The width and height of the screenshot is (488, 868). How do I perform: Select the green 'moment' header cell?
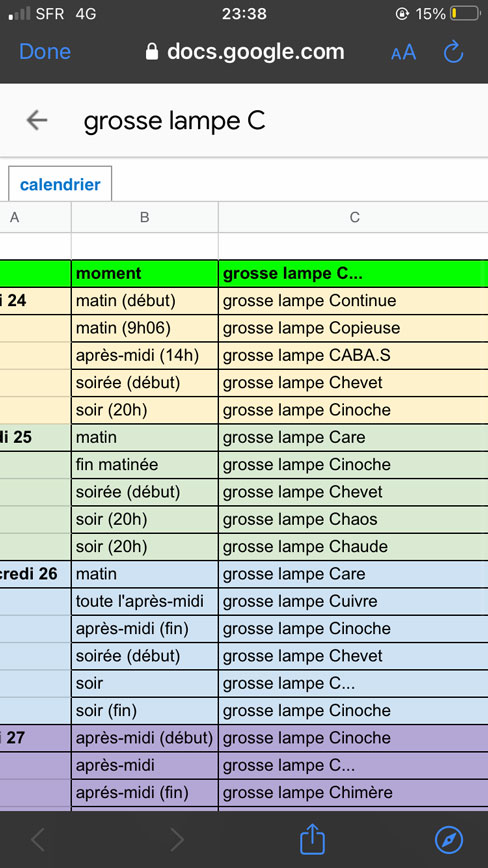[145, 273]
